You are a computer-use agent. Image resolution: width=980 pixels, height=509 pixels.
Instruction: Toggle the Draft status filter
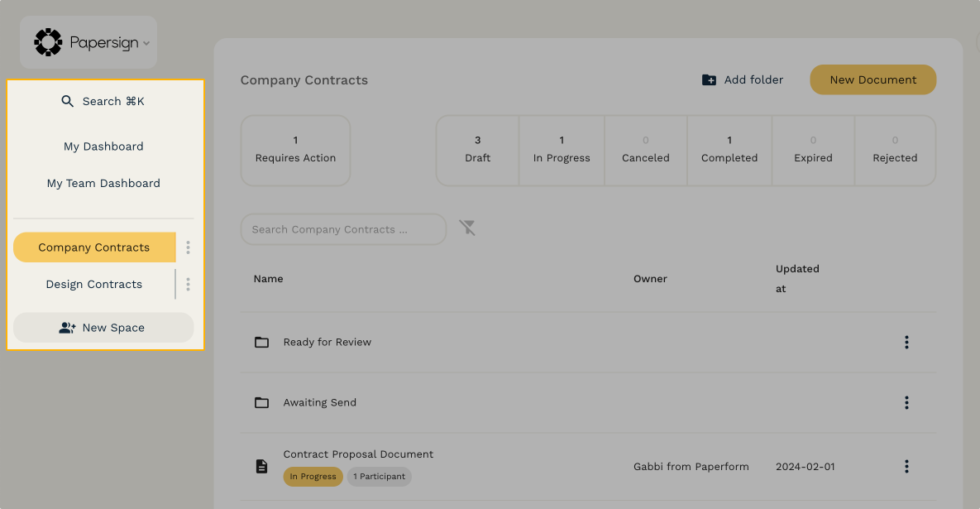click(x=477, y=150)
